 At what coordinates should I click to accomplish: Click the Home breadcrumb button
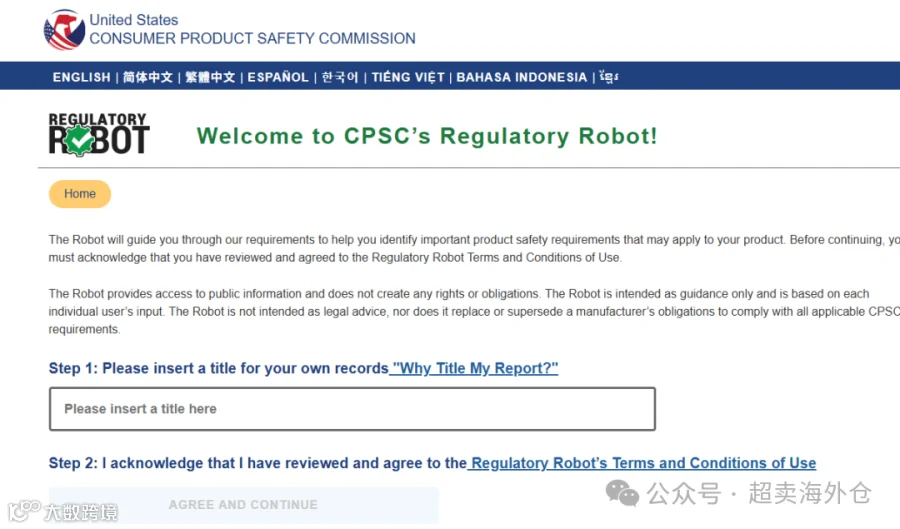[x=80, y=194]
